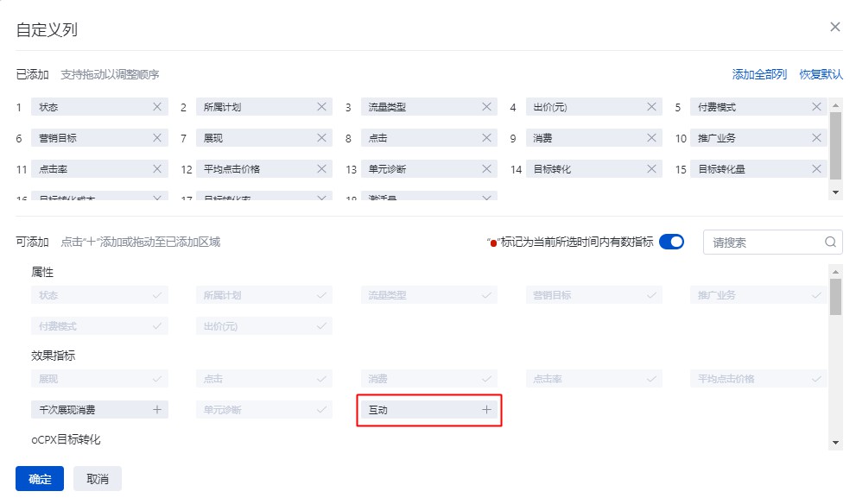Confirm with the 确定 button
This screenshot has width=856, height=504.
click(x=40, y=479)
